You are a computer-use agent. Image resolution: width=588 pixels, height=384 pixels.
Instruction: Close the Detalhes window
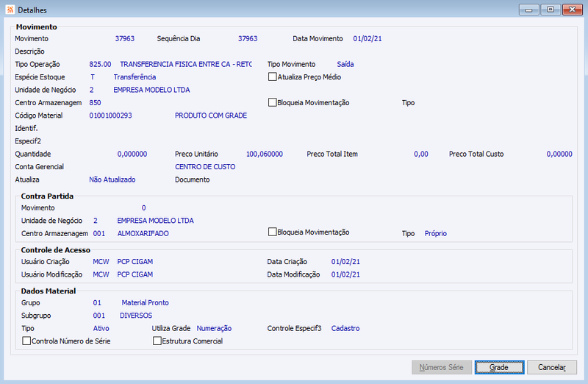(573, 10)
